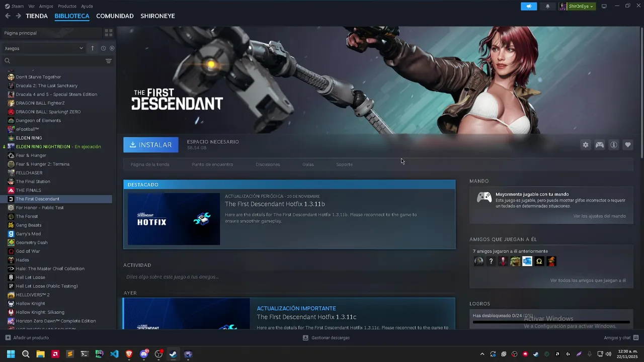
Task: Click Añadir un producto plus icon
Action: click(8, 338)
